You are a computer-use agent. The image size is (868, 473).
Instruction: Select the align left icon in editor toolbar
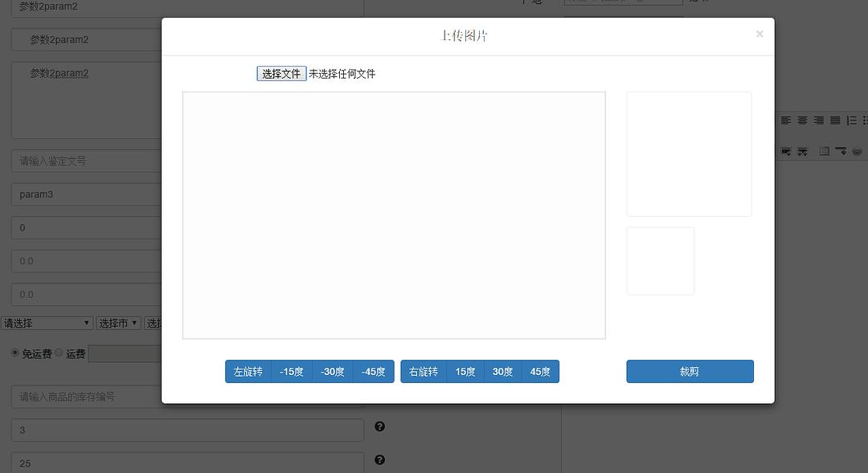(x=785, y=120)
